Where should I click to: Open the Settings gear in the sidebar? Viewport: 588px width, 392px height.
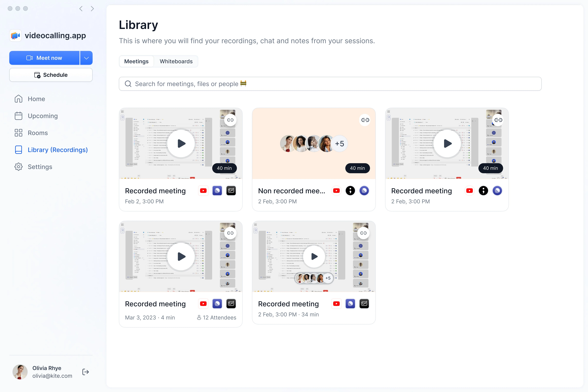coord(18,167)
